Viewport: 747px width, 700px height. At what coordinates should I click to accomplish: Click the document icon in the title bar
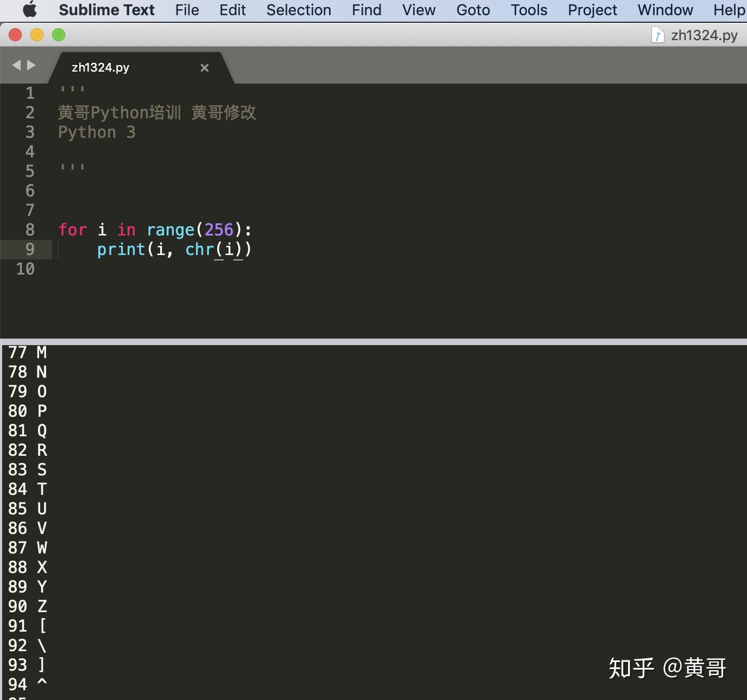point(657,35)
